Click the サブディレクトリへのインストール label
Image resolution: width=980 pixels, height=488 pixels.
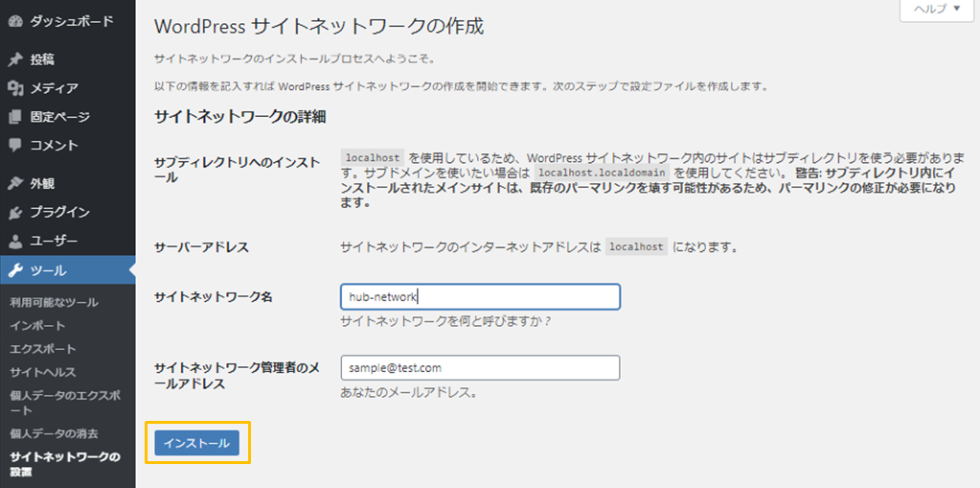237,170
